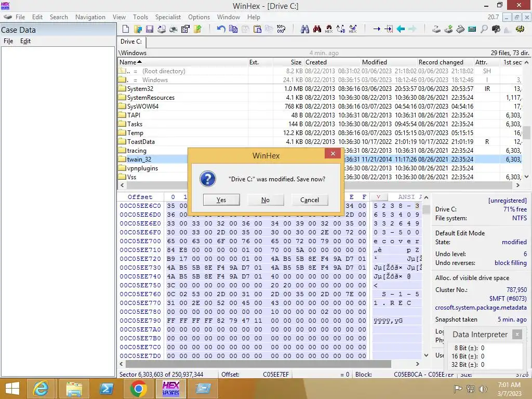Click the directory list vertical scrollbar thumb
This screenshot has width=532, height=399.
(526, 132)
